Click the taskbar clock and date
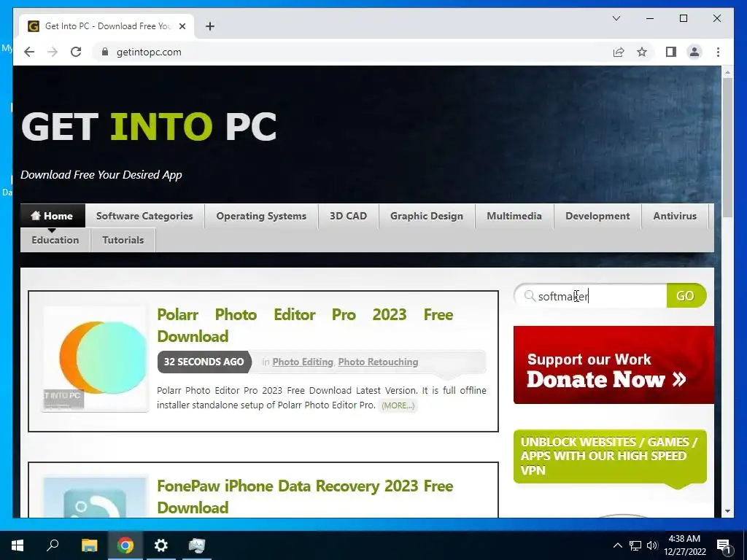Viewport: 747px width, 560px height. [684, 545]
